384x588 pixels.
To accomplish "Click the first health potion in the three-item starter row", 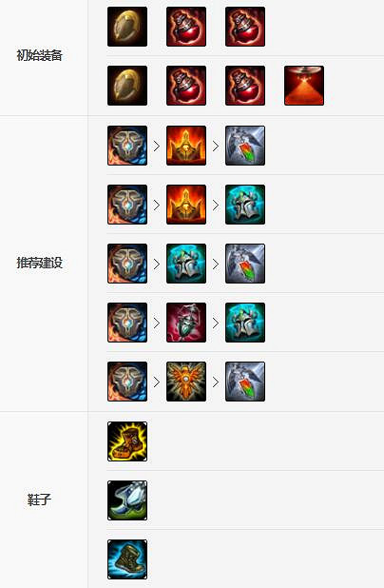I will coord(186,27).
